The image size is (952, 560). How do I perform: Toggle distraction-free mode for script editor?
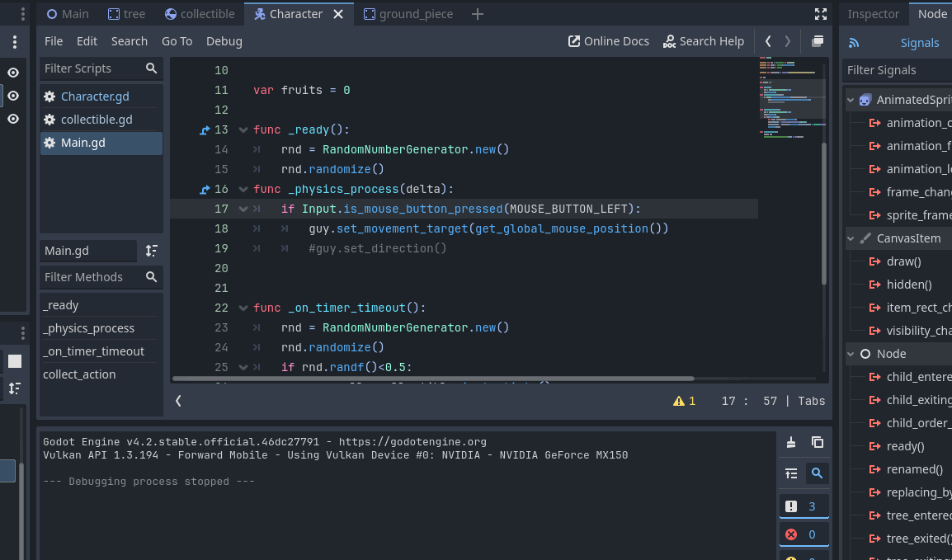tap(820, 13)
